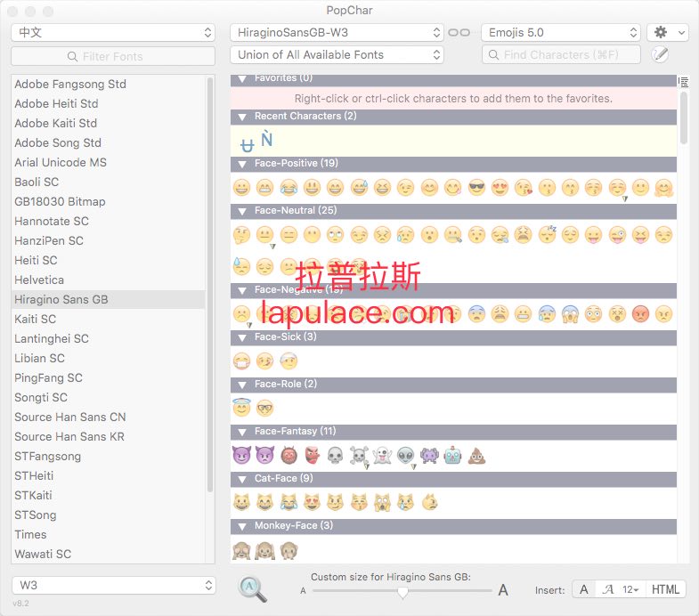Select the sunglasses face emoji
Image resolution: width=699 pixels, height=616 pixels.
[x=476, y=188]
